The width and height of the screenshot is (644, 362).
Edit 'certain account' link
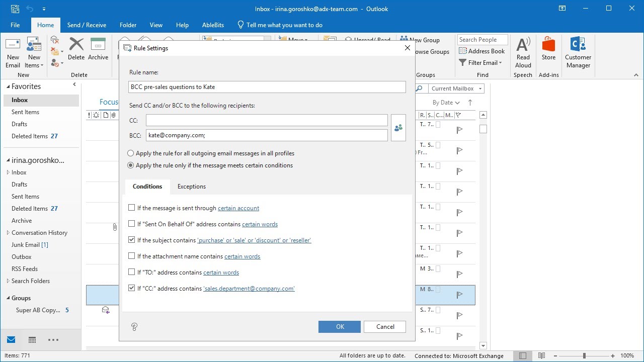coord(238,208)
